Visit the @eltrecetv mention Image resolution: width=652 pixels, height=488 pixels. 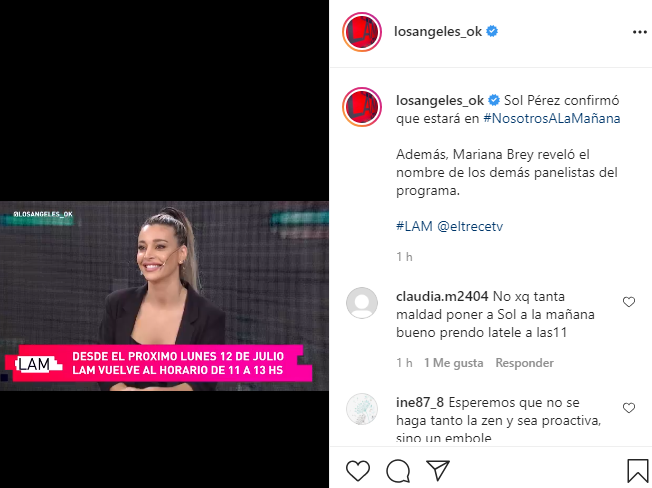pyautogui.click(x=470, y=226)
